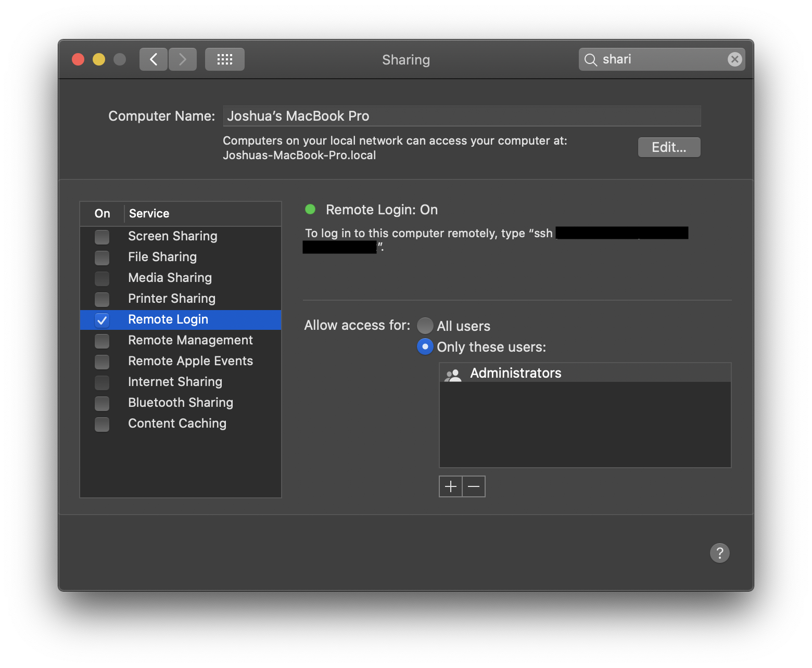This screenshot has width=812, height=668.
Task: Select the Remote Login service row
Action: [x=181, y=319]
